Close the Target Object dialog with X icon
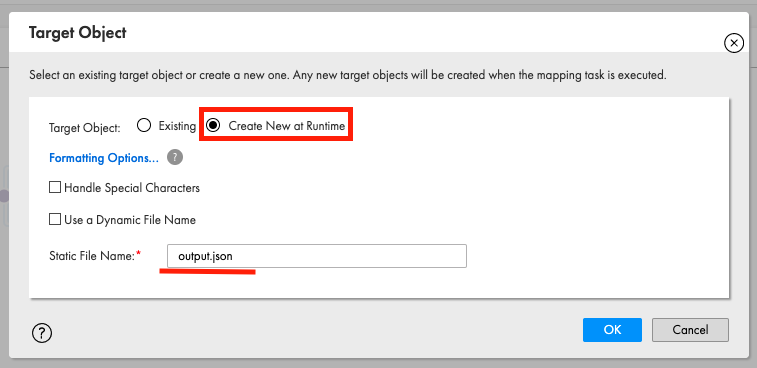 point(734,43)
